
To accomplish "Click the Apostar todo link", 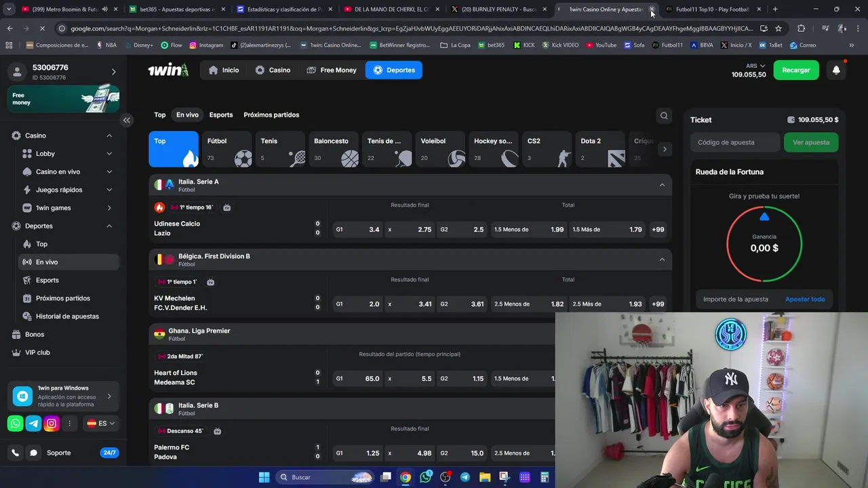I will coord(805,299).
